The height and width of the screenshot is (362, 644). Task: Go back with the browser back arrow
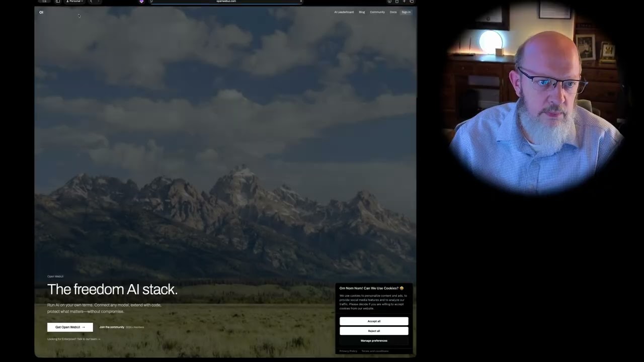click(x=91, y=2)
